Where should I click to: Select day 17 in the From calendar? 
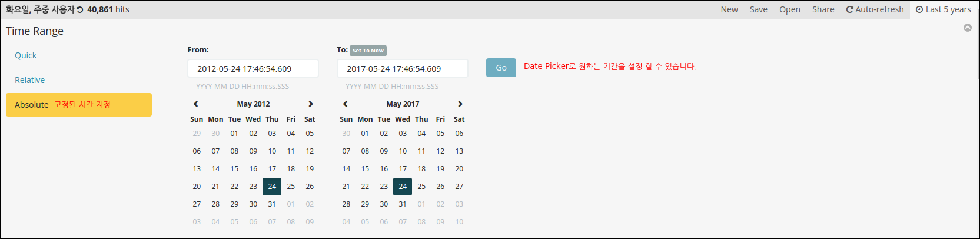coord(272,169)
